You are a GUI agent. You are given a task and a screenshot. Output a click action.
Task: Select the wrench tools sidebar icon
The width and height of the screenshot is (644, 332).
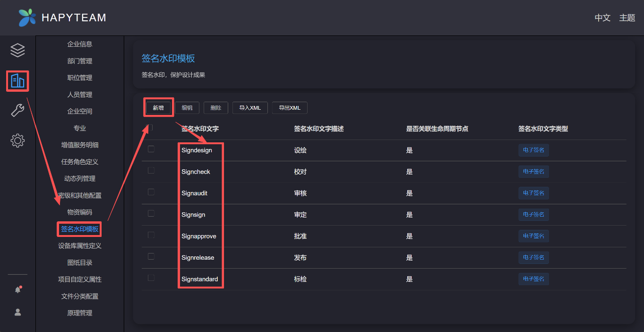17,111
